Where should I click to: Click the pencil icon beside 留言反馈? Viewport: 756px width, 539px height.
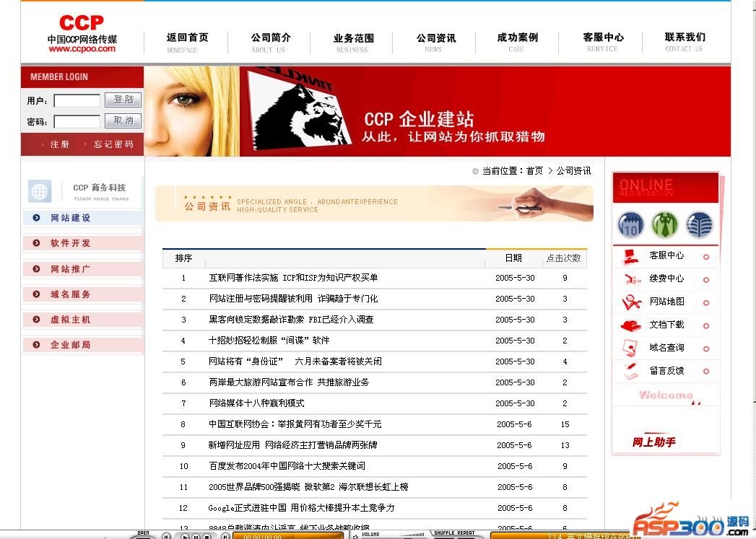630,371
